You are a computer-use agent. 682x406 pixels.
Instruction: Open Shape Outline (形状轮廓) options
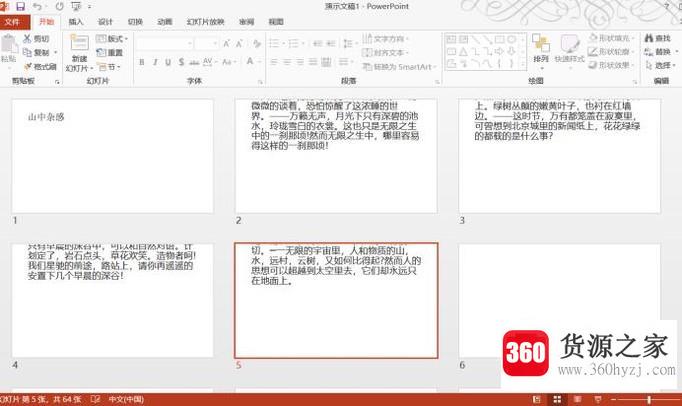pos(612,52)
